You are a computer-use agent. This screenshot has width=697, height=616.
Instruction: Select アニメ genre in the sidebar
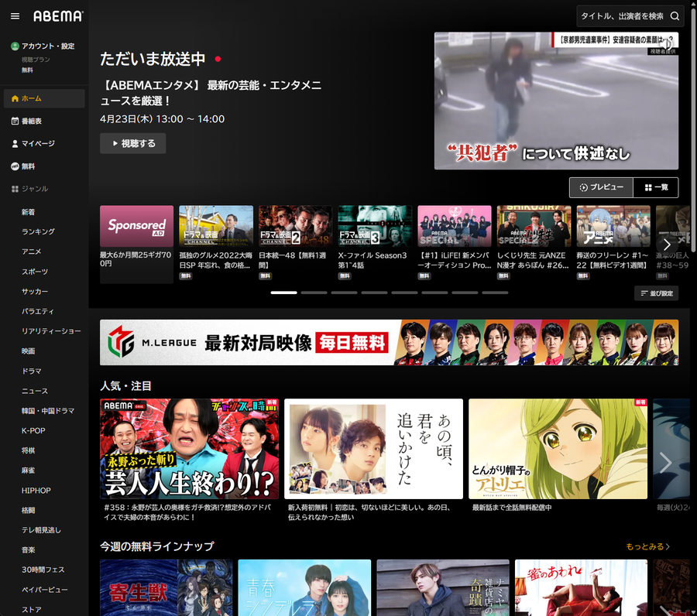[31, 252]
